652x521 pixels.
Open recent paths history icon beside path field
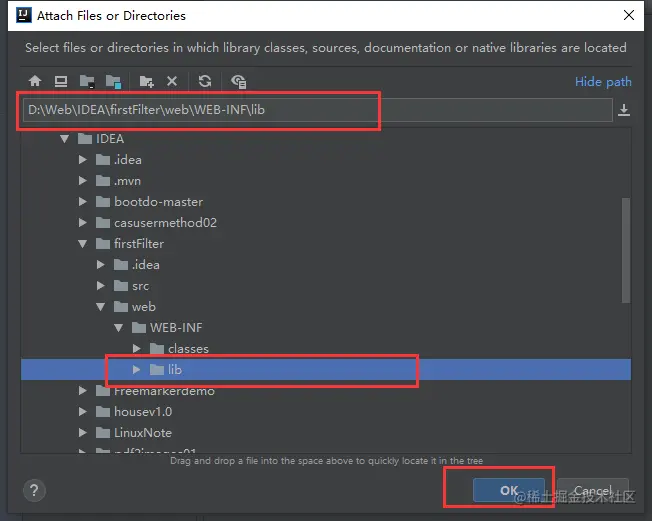point(624,110)
